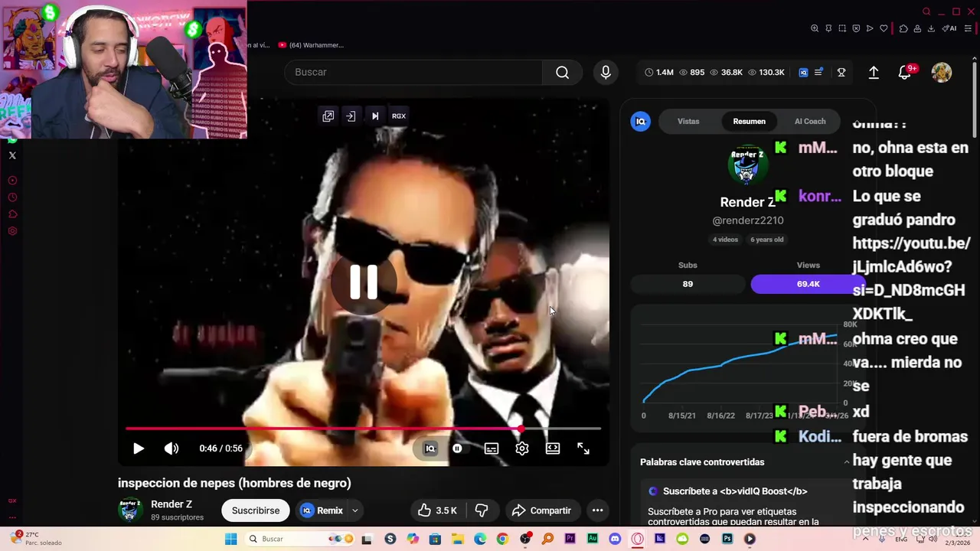This screenshot has width=980, height=551.
Task: Click the play button in video controls
Action: pos(139,448)
